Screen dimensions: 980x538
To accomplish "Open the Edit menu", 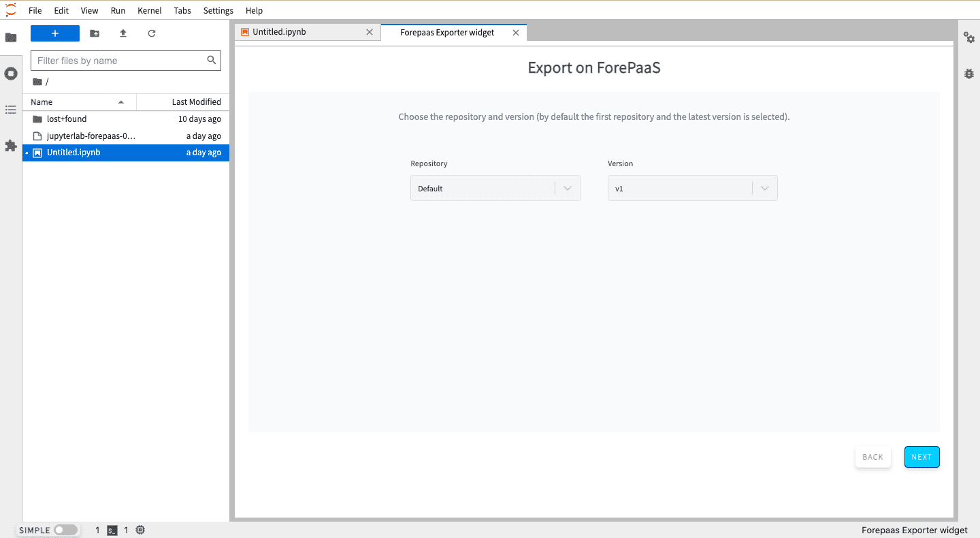I will pyautogui.click(x=61, y=11).
